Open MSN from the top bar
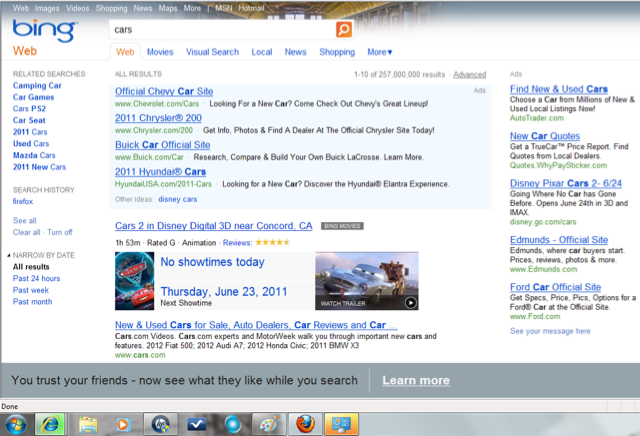Screen dimensions: 640x436 [223, 8]
